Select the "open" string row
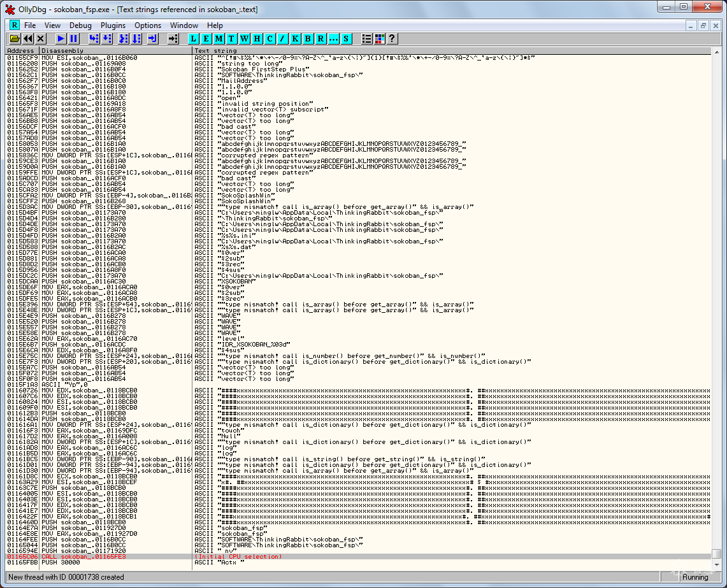The image size is (727, 588). pyautogui.click(x=358, y=98)
